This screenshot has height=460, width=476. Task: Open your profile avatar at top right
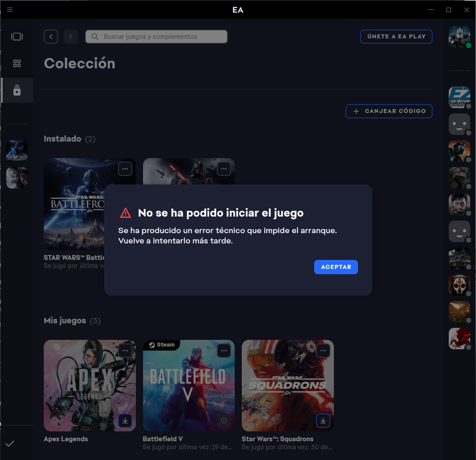(x=459, y=37)
